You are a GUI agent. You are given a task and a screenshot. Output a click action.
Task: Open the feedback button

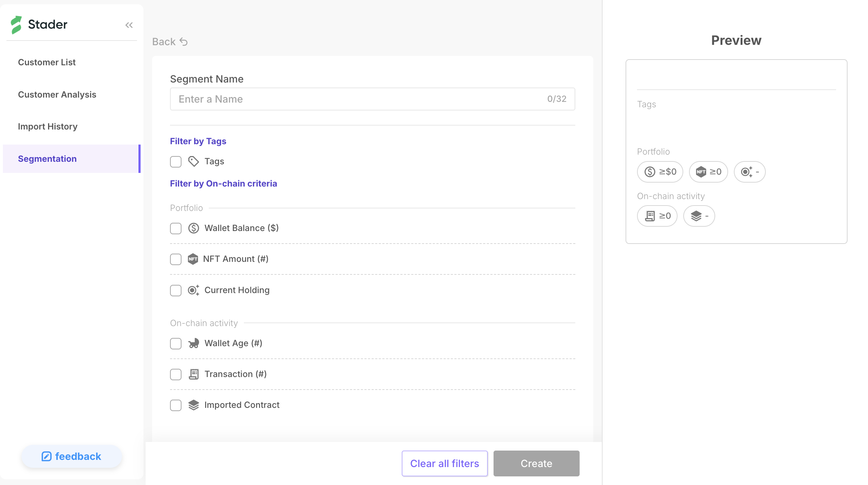[71, 456]
